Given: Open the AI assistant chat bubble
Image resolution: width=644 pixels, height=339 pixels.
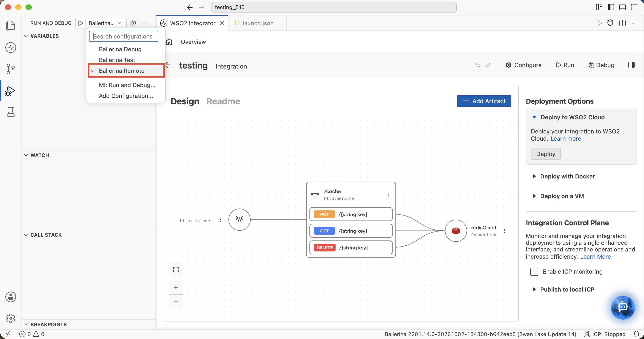Looking at the screenshot, I should click(x=623, y=307).
